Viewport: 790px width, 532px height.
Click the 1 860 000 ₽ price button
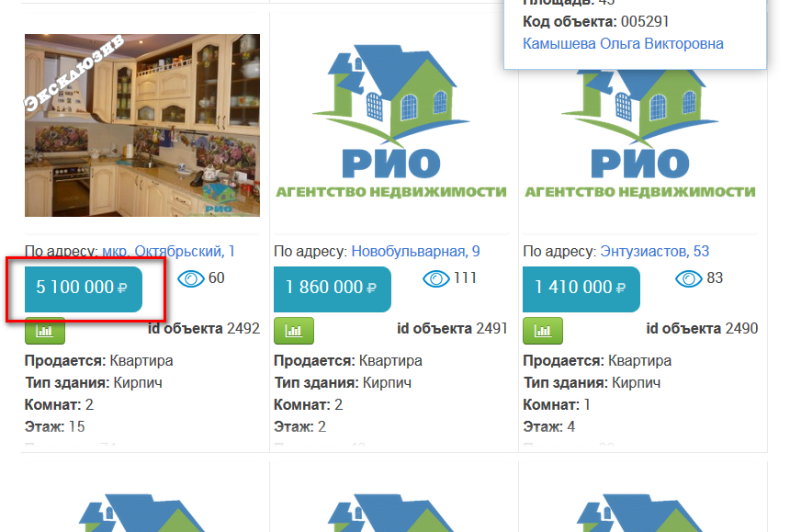tap(332, 289)
